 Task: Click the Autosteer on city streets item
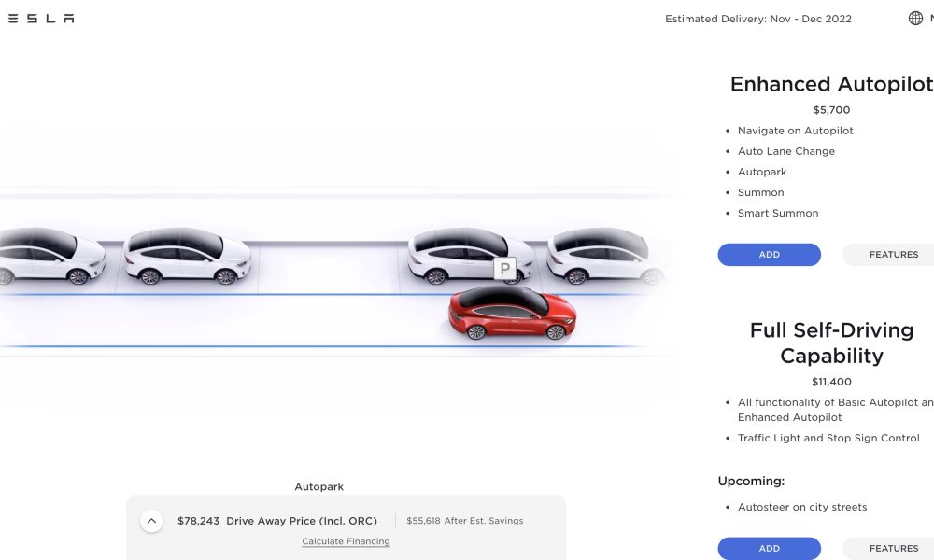pos(802,507)
